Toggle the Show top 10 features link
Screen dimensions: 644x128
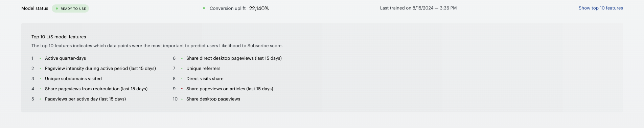(x=601, y=8)
